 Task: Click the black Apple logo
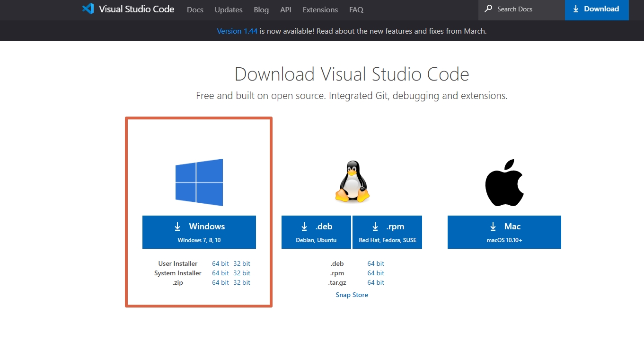pyautogui.click(x=504, y=182)
